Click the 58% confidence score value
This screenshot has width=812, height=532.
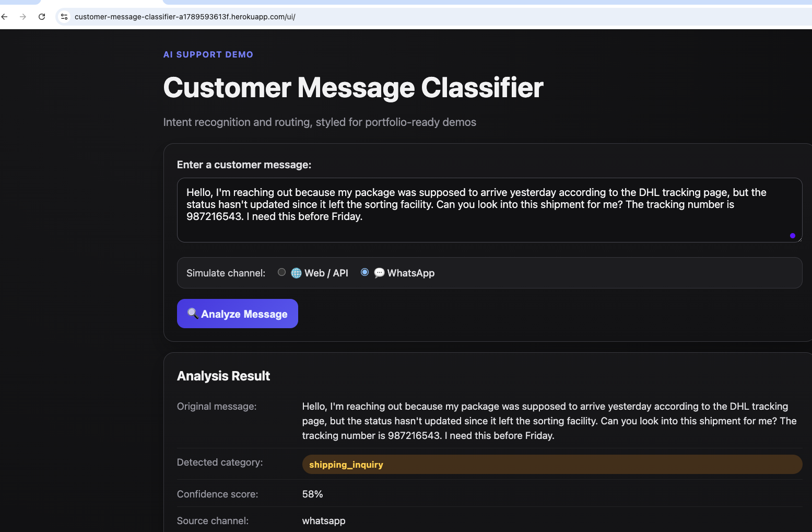pyautogui.click(x=312, y=494)
